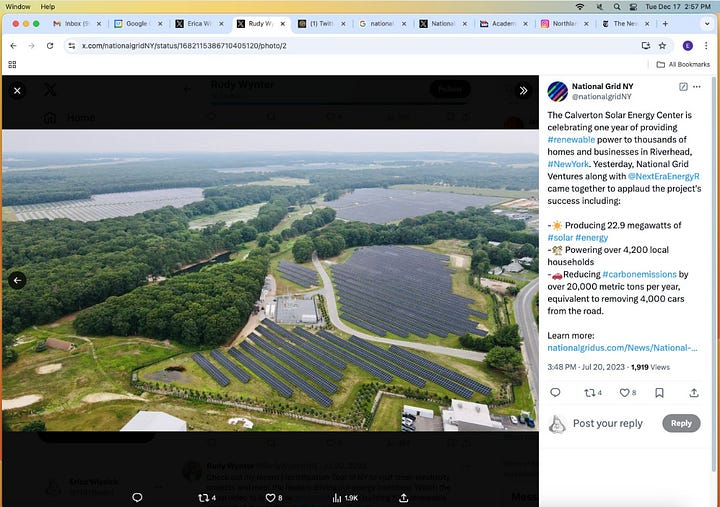The image size is (720, 507).
Task: Switch to the Google Calendar tab
Action: point(138,23)
